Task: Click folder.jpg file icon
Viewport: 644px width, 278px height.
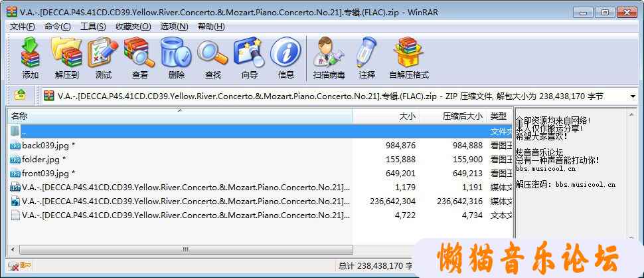Action: coord(15,160)
